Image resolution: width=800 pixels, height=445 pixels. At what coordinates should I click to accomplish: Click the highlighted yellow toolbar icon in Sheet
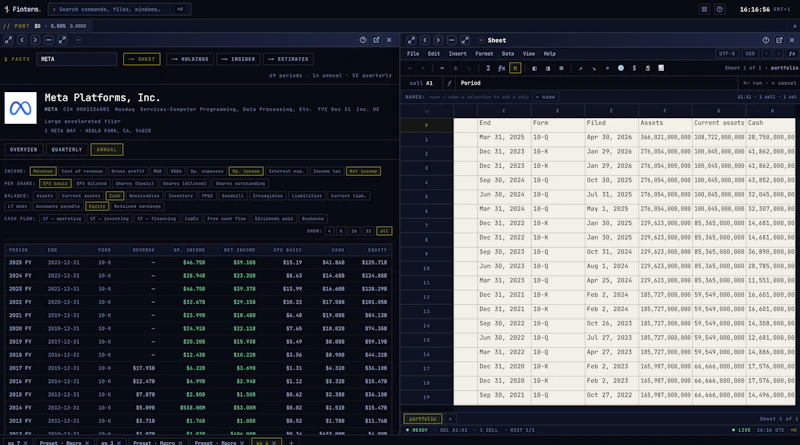[515, 68]
